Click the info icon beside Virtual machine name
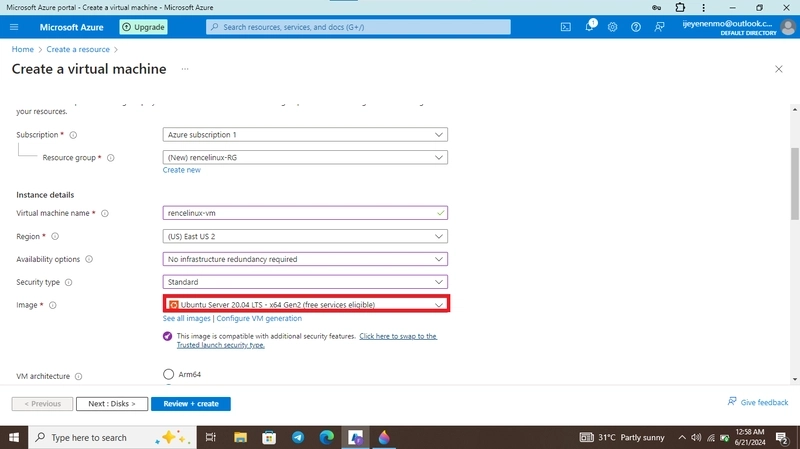Viewport: 800px width, 449px height. coord(105,213)
